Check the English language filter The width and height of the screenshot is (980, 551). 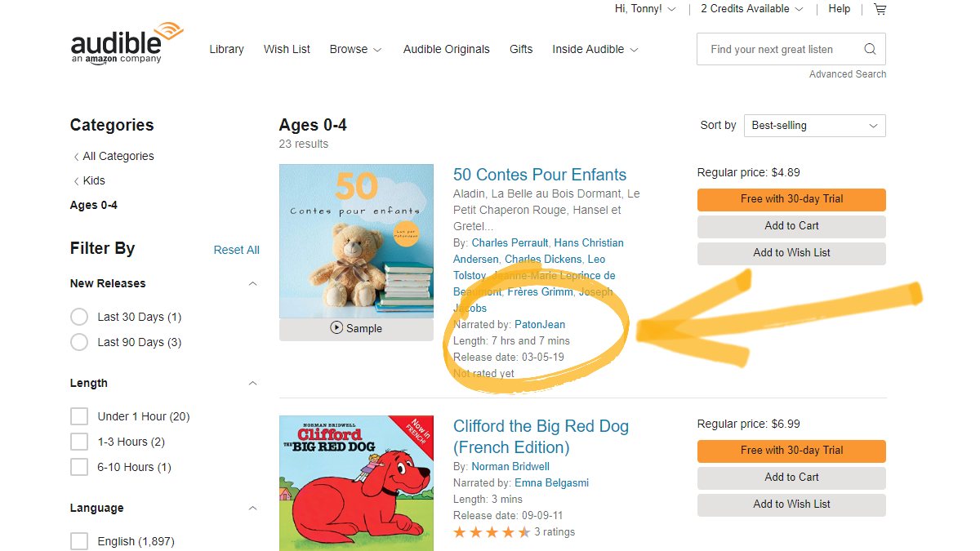pos(79,540)
